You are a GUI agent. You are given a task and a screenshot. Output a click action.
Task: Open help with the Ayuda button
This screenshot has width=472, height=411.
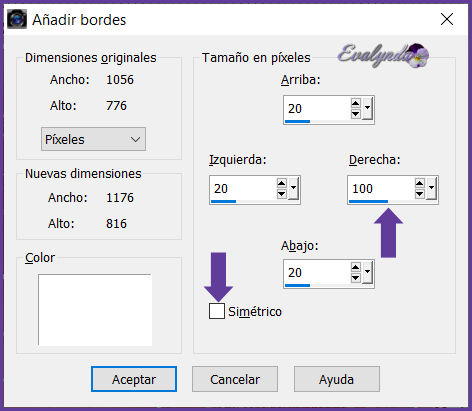click(x=337, y=379)
